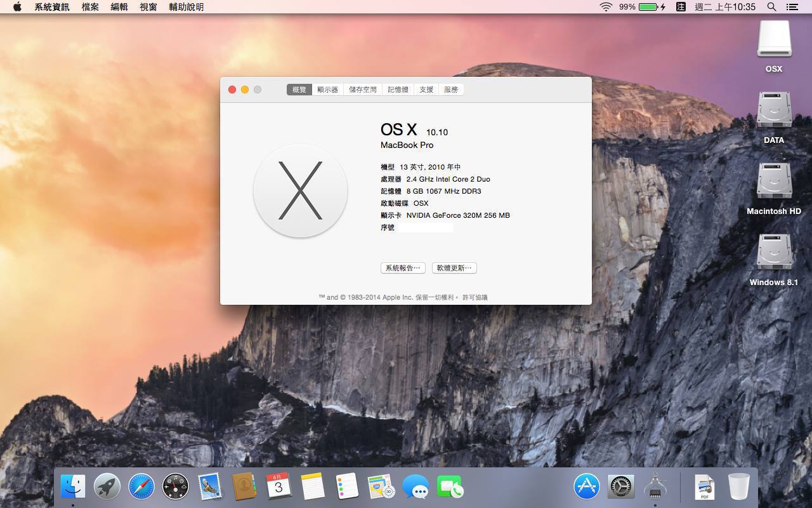The width and height of the screenshot is (812, 508).
Task: Minimize the About This Mac window
Action: [x=245, y=90]
